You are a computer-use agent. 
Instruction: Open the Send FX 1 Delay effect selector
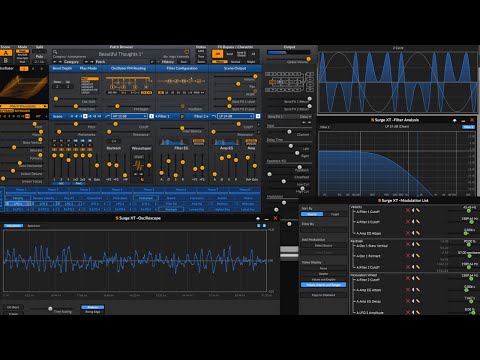[289, 117]
